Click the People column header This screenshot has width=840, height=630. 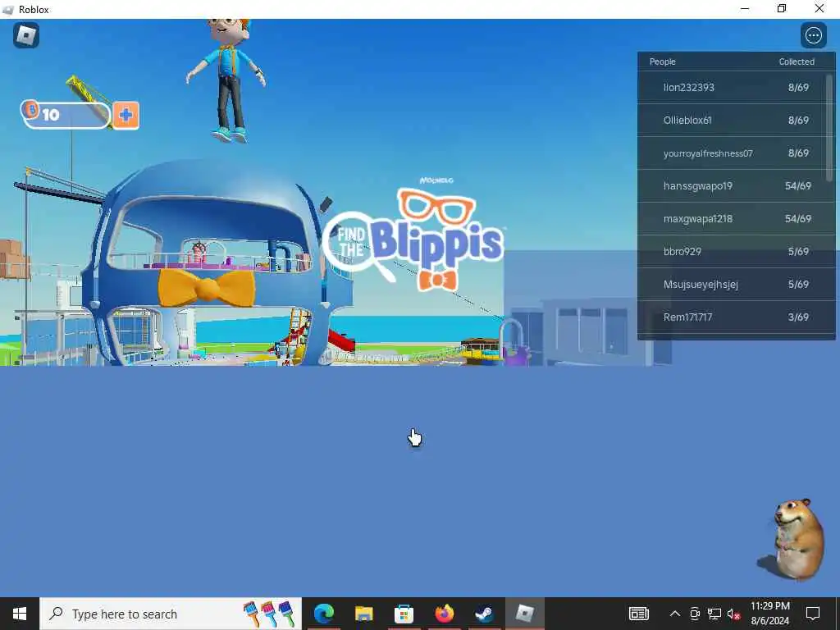click(x=662, y=62)
